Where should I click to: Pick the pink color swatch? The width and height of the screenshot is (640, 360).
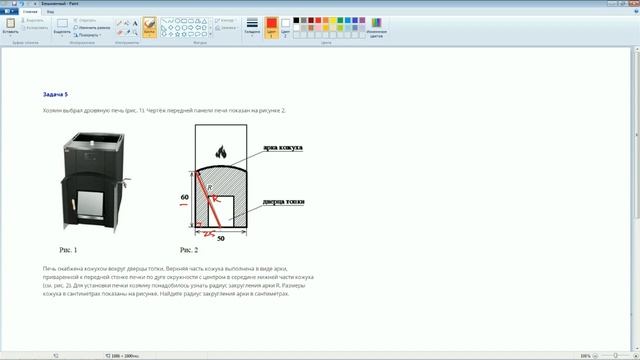tap(318, 28)
